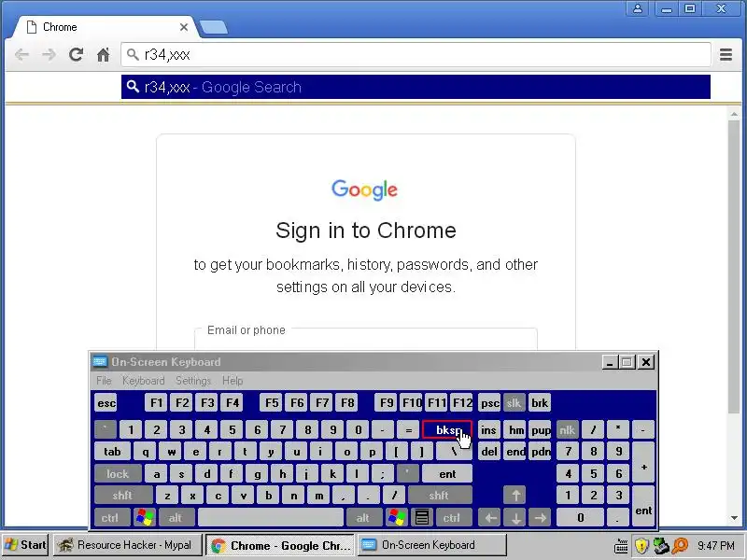The height and width of the screenshot is (560, 747).
Task: Click the up arrow key
Action: pyautogui.click(x=514, y=496)
